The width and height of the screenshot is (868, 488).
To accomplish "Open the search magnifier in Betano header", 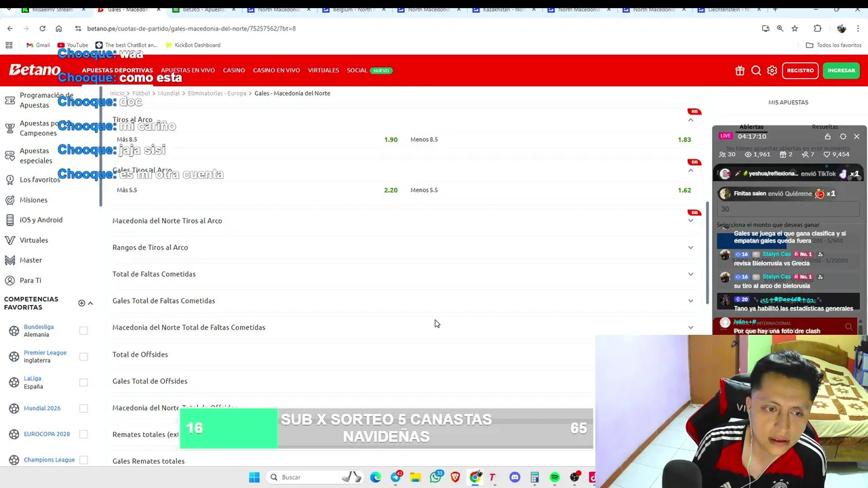I will [x=756, y=70].
